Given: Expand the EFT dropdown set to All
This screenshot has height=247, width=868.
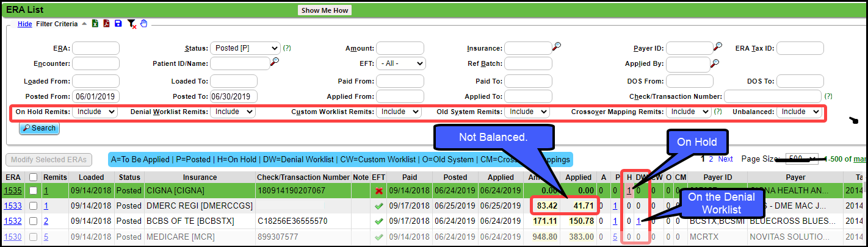Looking at the screenshot, I should (400, 63).
